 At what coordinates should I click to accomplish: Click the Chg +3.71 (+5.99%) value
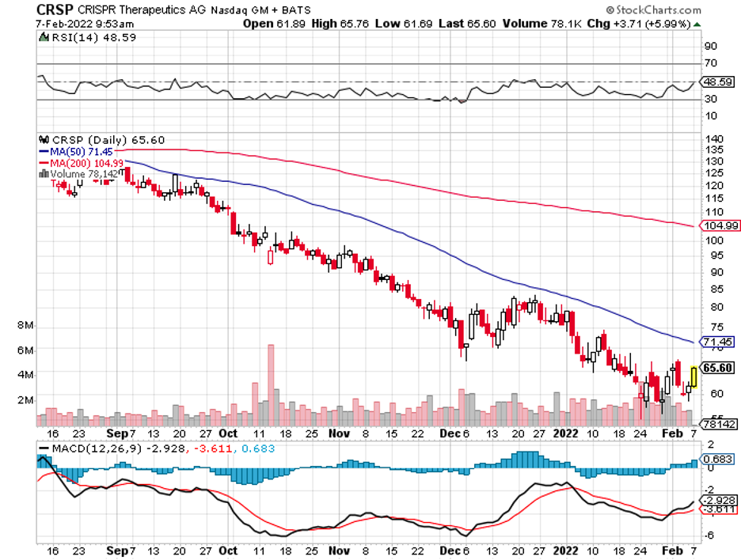639,24
